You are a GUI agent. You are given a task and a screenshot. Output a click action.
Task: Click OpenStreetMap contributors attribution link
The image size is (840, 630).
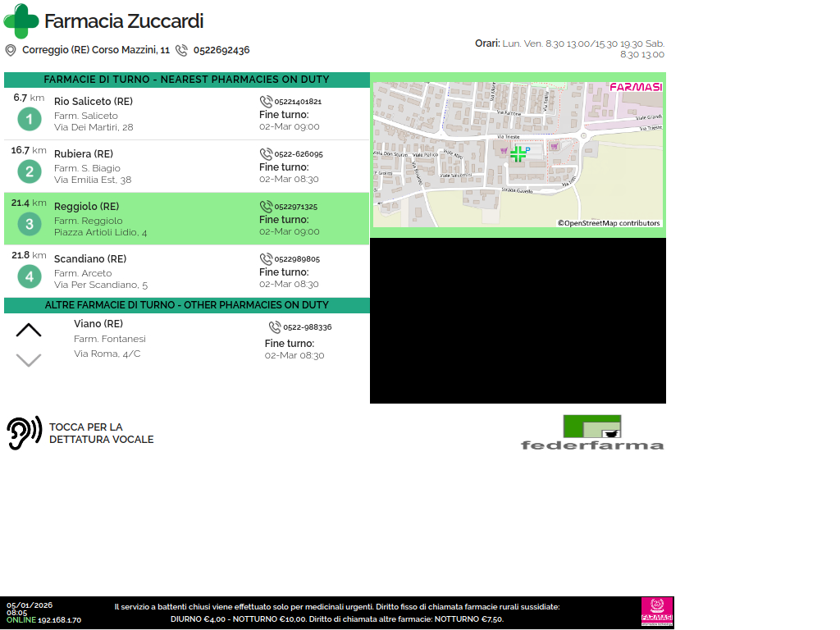(x=609, y=223)
